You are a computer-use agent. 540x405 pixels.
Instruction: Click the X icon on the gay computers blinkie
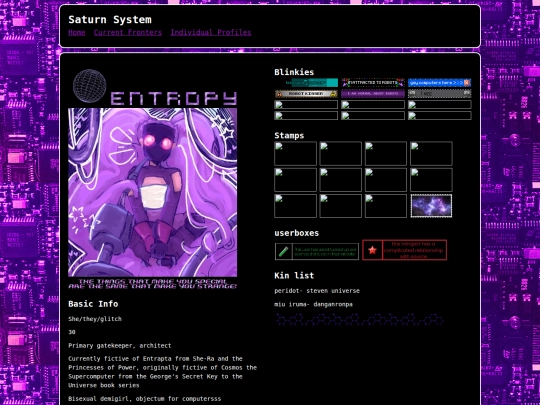click(x=467, y=83)
